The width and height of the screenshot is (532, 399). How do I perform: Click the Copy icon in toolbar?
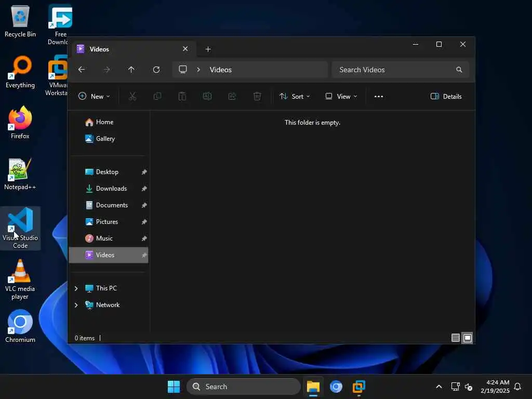(x=157, y=97)
